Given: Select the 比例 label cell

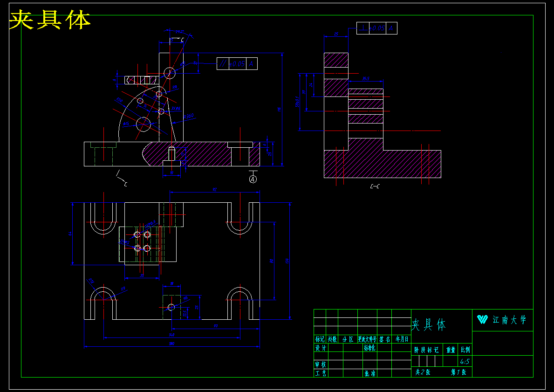Looking at the screenshot, I should pos(465,350).
